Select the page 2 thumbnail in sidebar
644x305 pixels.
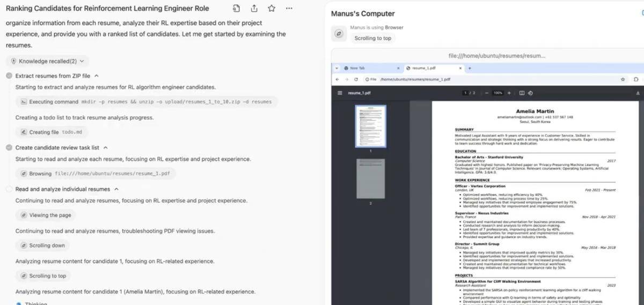coord(370,178)
